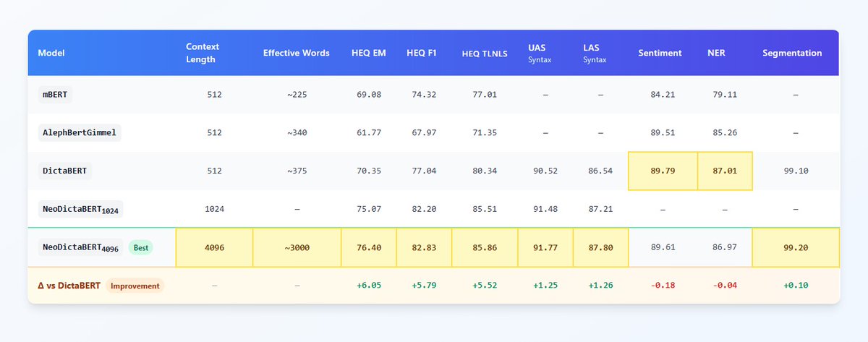Click the +5.79 improvement value
This screenshot has height=342, width=868.
click(x=424, y=286)
